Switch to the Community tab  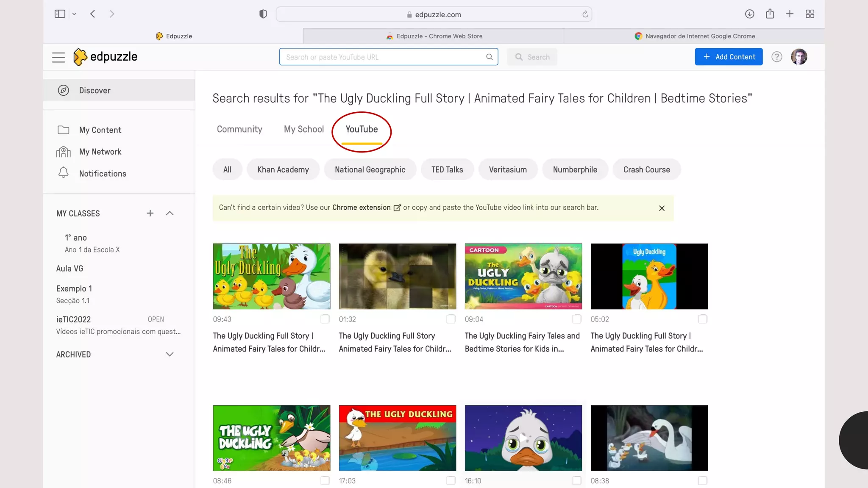pyautogui.click(x=239, y=129)
